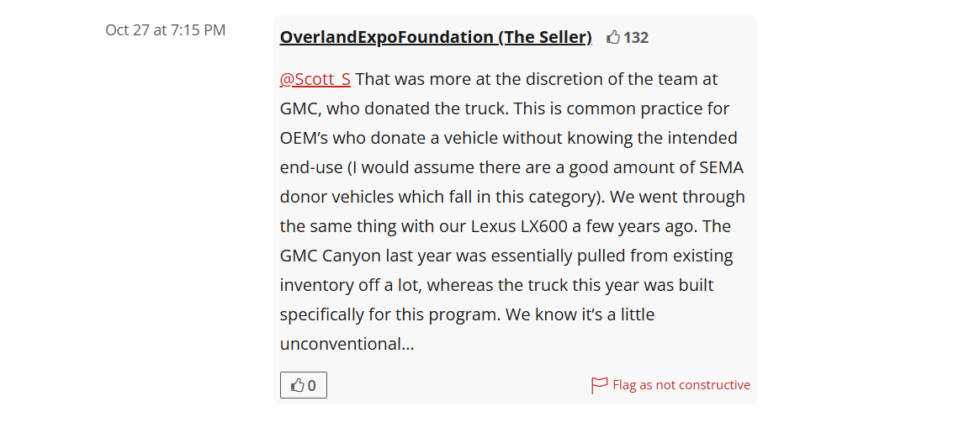
Task: Flag the comment as not constructive
Action: click(x=681, y=385)
